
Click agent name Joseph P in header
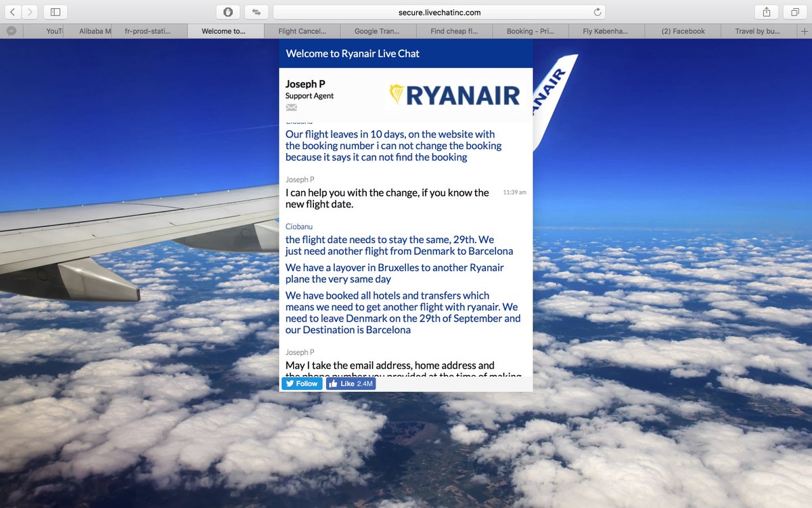pos(305,84)
